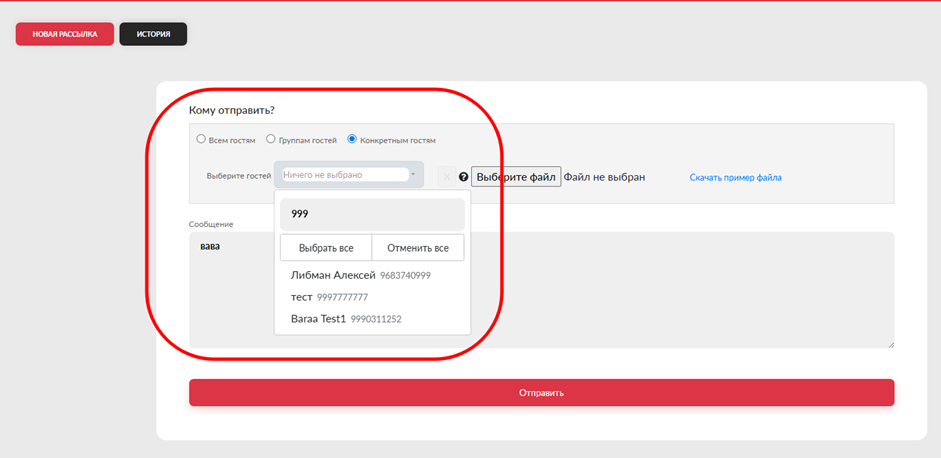941x458 pixels.
Task: Open the 'Ничего не выбрано' guest dropdown
Action: click(345, 175)
